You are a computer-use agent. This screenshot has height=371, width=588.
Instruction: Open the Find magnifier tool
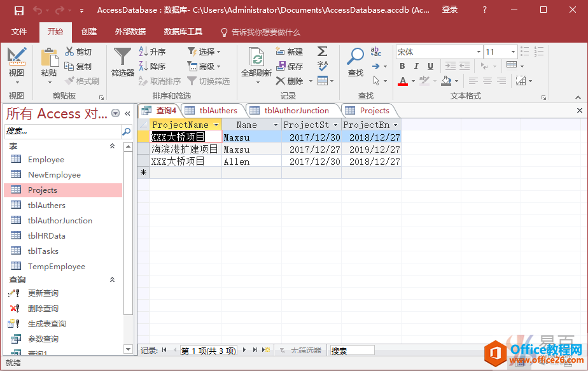[x=355, y=57]
